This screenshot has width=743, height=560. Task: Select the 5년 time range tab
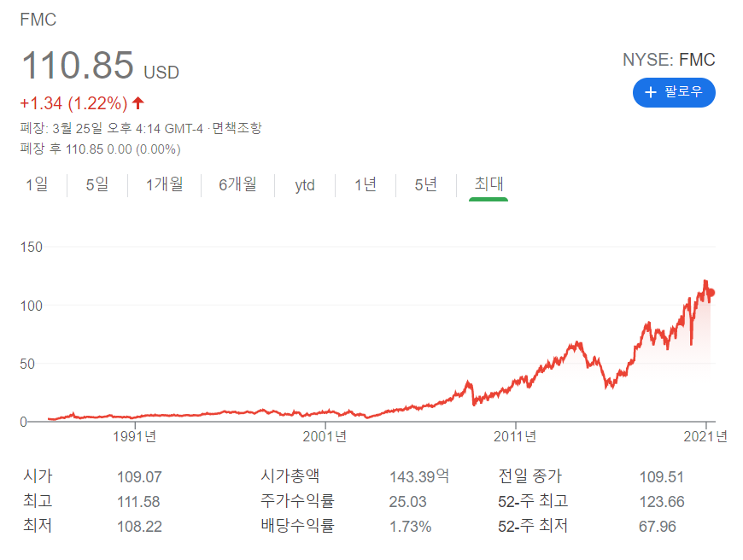coord(425,184)
